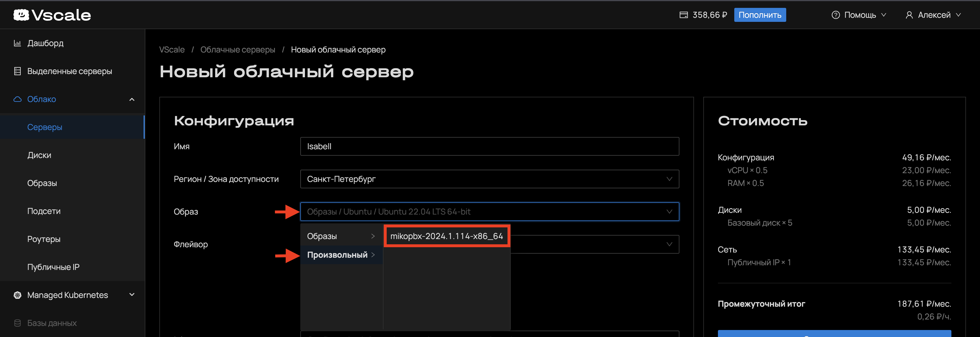Click the Выделенные серверы server icon
980x337 pixels.
(x=17, y=71)
